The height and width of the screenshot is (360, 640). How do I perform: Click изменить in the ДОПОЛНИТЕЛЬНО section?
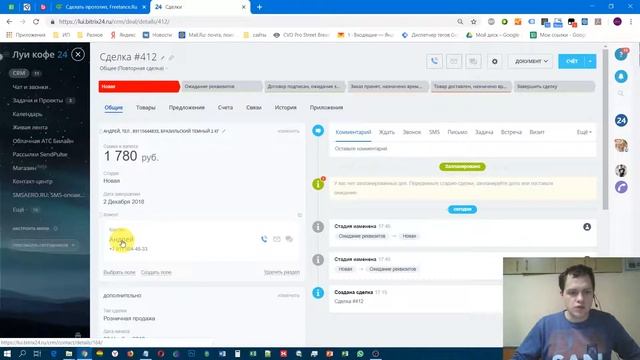[289, 295]
